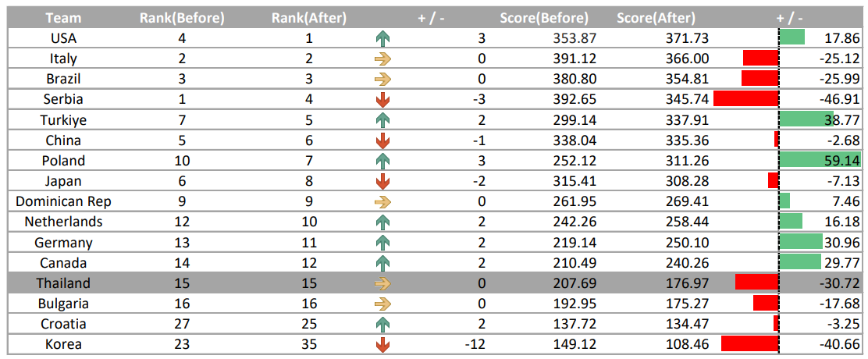Click score 258.44 in Netherlands row
This screenshot has width=868, height=359.
[x=687, y=222]
